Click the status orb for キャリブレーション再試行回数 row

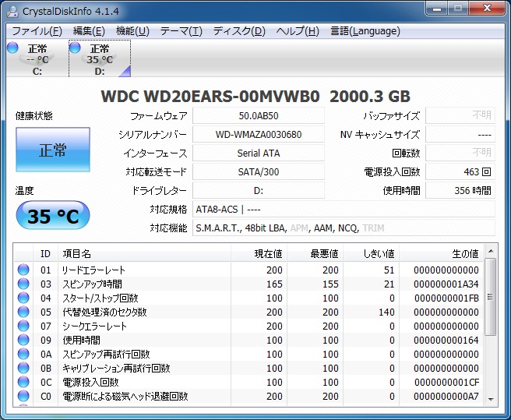coord(23,368)
